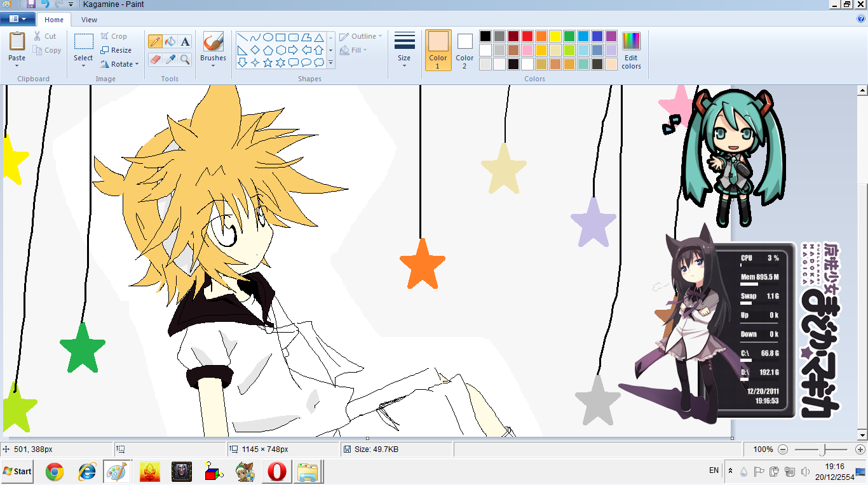
Task: Open the Edit colors dialog
Action: pyautogui.click(x=631, y=50)
